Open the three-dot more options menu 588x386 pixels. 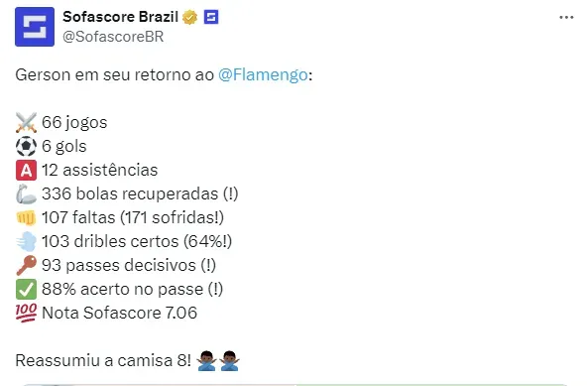click(566, 17)
